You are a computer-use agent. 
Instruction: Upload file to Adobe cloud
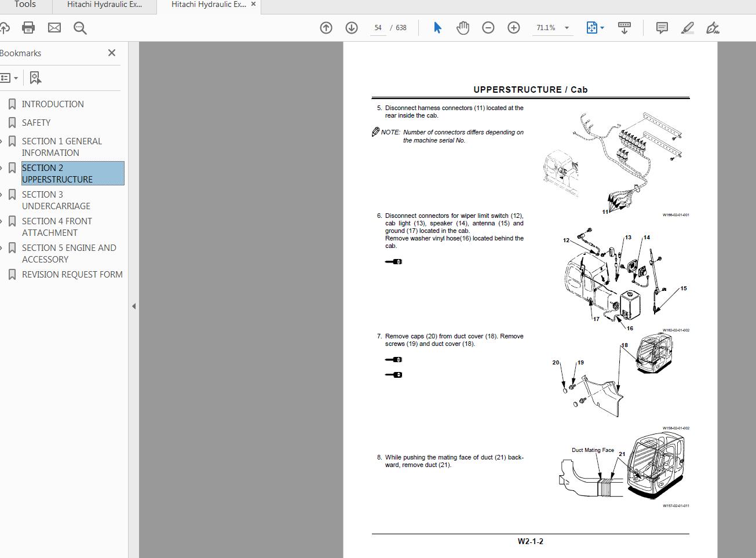click(6, 27)
